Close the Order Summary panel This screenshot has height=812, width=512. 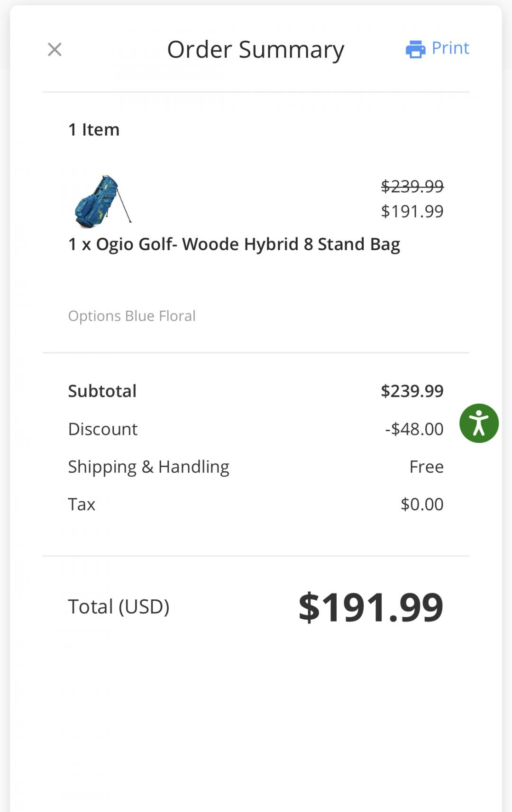[x=55, y=49]
